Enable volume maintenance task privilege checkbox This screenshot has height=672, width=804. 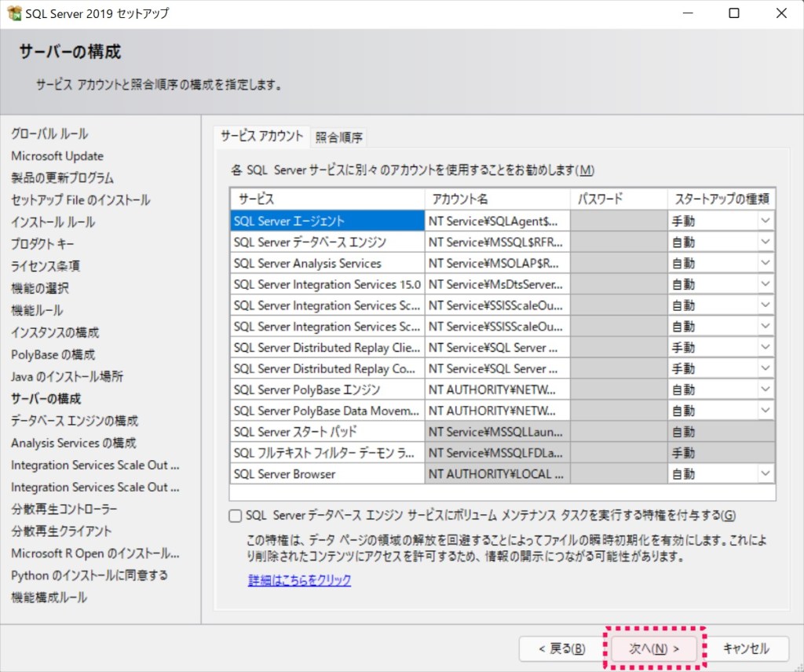click(x=235, y=516)
